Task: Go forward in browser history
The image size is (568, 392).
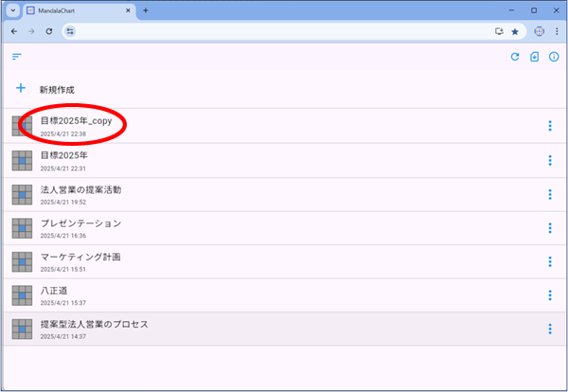Action: pyautogui.click(x=31, y=31)
